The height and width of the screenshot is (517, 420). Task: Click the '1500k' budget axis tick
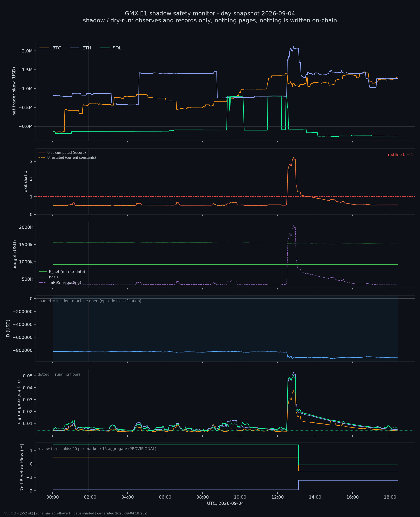click(26, 244)
